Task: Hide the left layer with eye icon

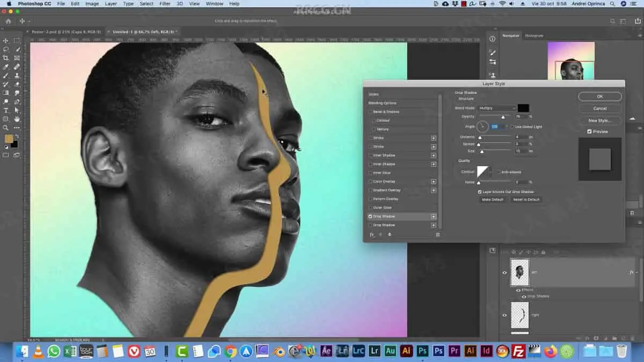Action: pyautogui.click(x=504, y=272)
